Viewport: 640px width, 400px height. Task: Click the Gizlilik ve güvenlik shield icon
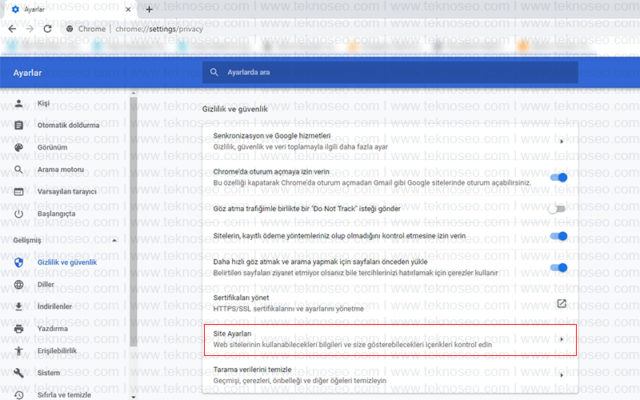pos(19,262)
